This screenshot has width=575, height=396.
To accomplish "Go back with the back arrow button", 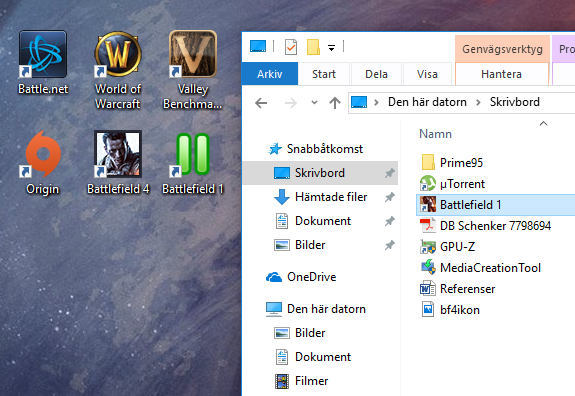I will pyautogui.click(x=261, y=103).
